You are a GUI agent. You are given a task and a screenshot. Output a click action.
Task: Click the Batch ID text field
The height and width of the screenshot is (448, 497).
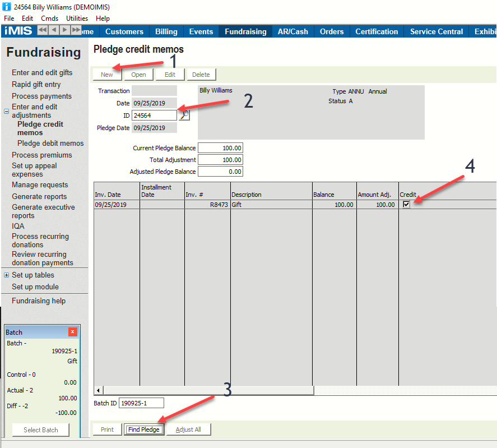141,403
